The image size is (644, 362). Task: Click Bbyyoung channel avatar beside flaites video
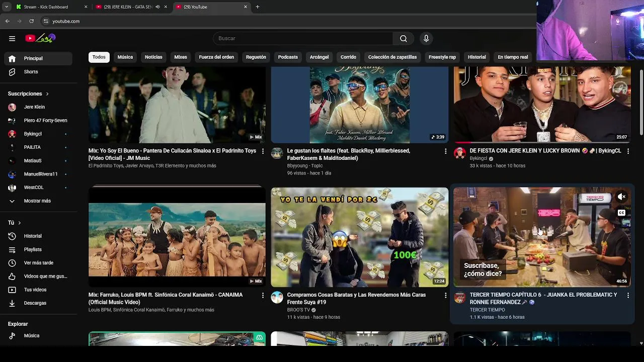click(x=277, y=153)
